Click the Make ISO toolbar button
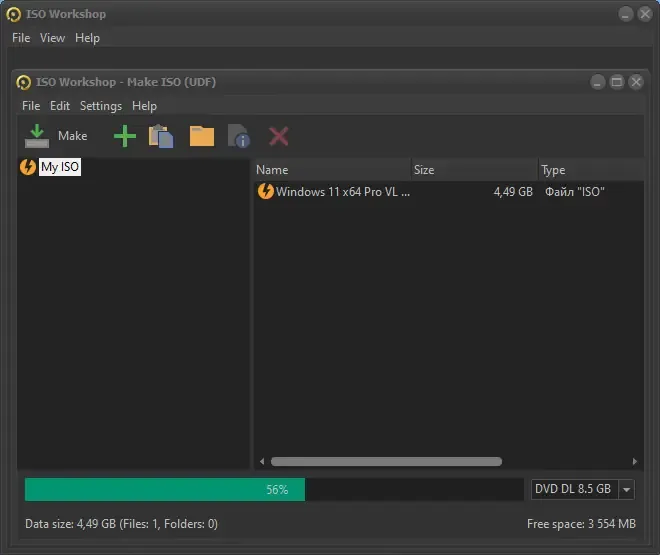The height and width of the screenshot is (555, 660). [x=56, y=136]
